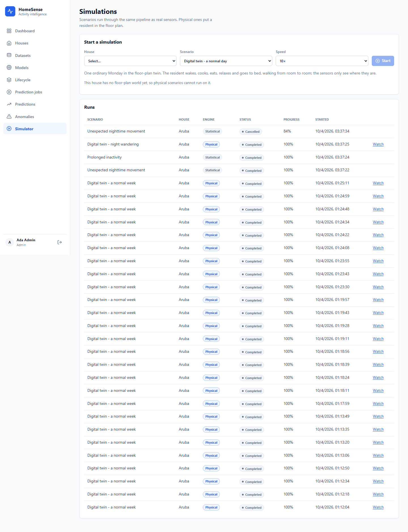Click the logout icon next to Ada Admin
This screenshot has width=408, height=532.
(59, 242)
